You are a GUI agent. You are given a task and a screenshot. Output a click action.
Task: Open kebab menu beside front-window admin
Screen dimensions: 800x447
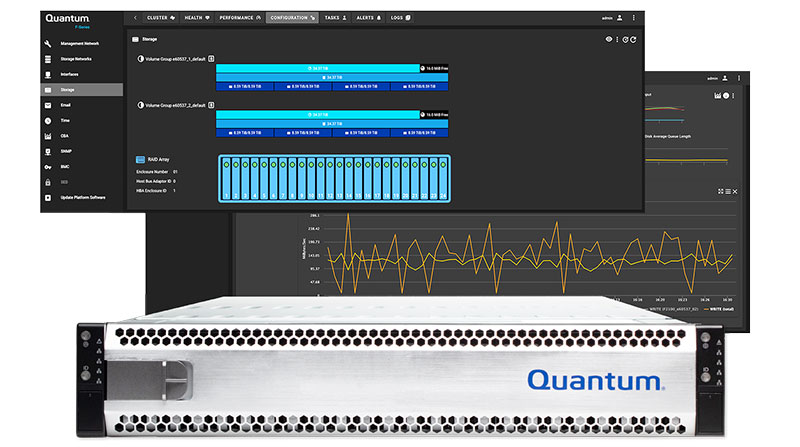pyautogui.click(x=634, y=18)
